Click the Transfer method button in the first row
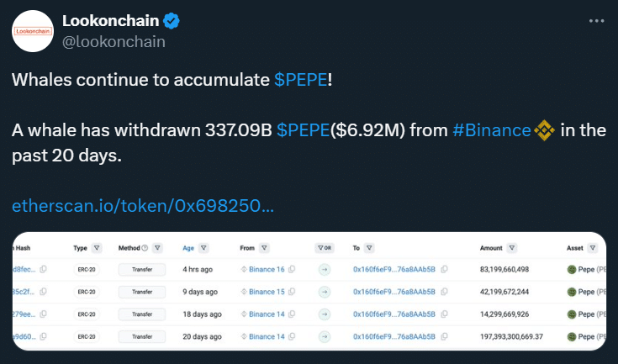 pyautogui.click(x=142, y=269)
